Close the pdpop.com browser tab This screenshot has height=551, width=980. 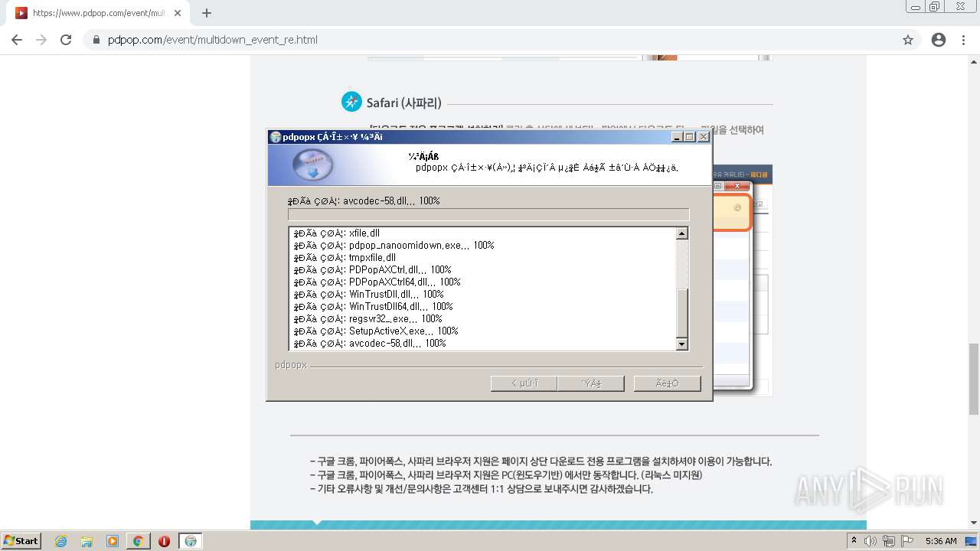pos(178,13)
